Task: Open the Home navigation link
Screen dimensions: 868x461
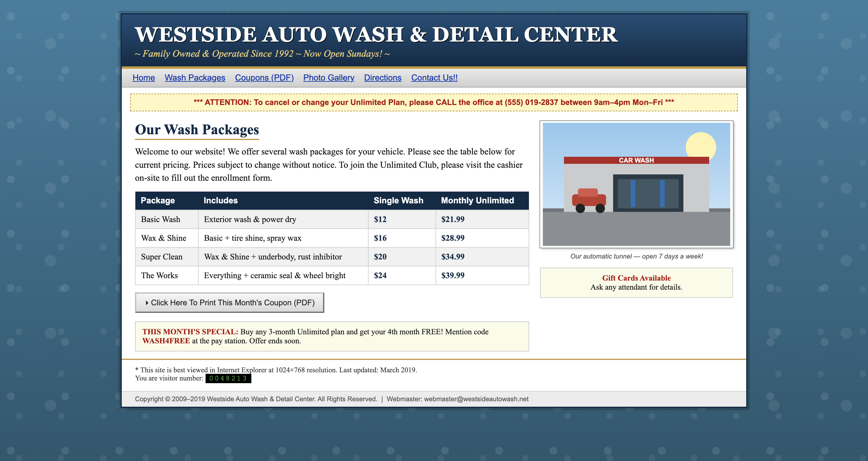Action: coord(143,78)
